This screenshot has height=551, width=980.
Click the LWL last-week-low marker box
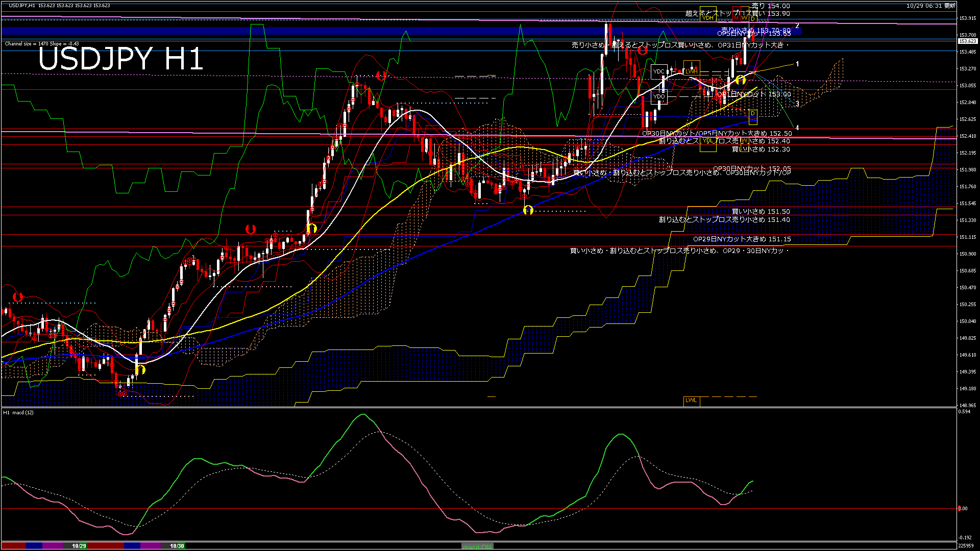tap(691, 400)
